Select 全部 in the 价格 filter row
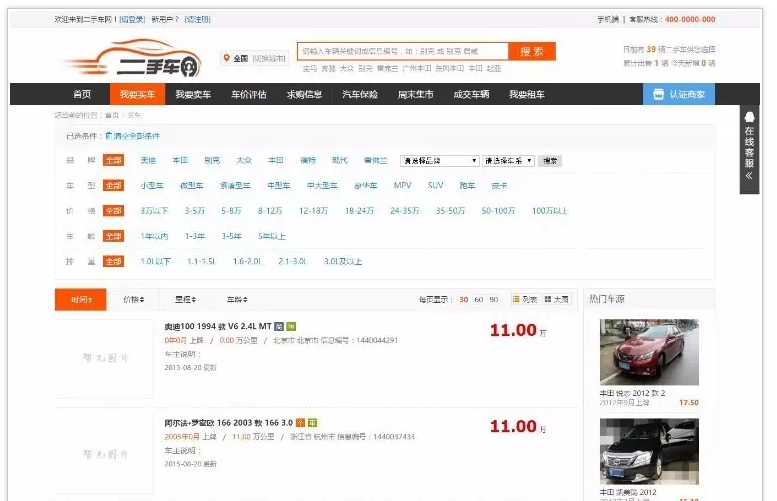Screen dimensions: 777x501 (113, 211)
